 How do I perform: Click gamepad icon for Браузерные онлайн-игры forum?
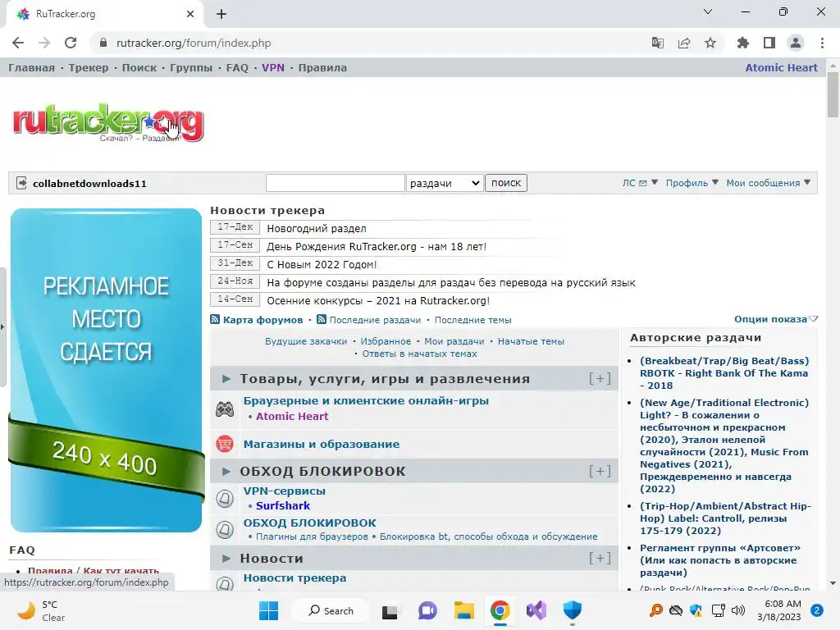[225, 409]
